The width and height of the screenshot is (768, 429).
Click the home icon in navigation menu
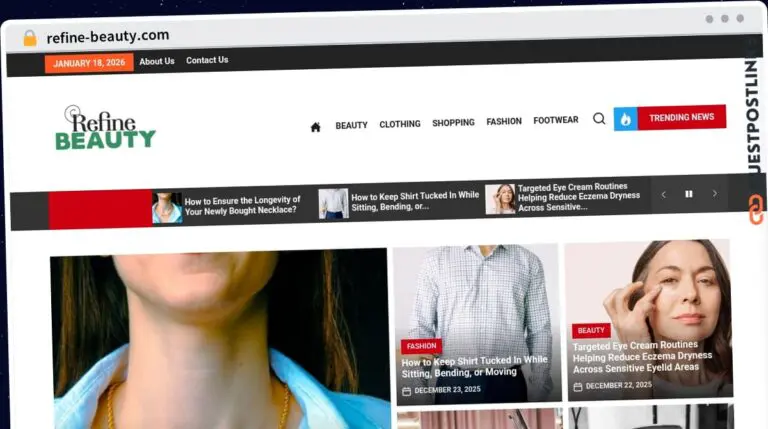[x=316, y=127]
